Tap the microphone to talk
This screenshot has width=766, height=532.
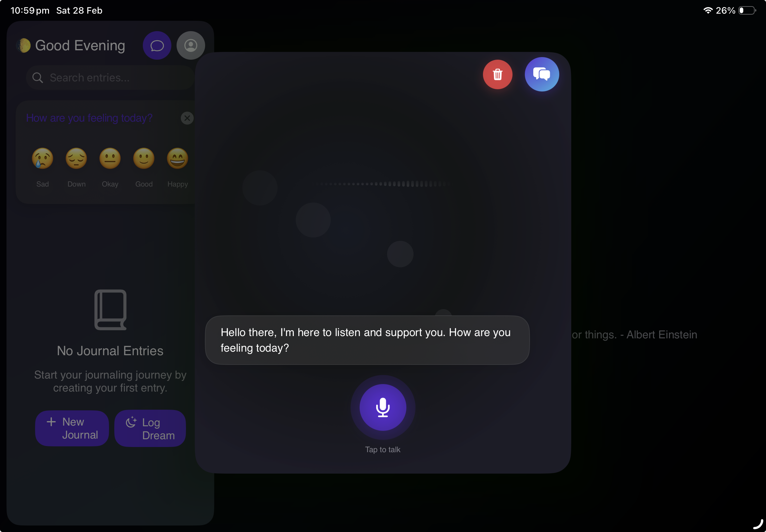pyautogui.click(x=383, y=407)
